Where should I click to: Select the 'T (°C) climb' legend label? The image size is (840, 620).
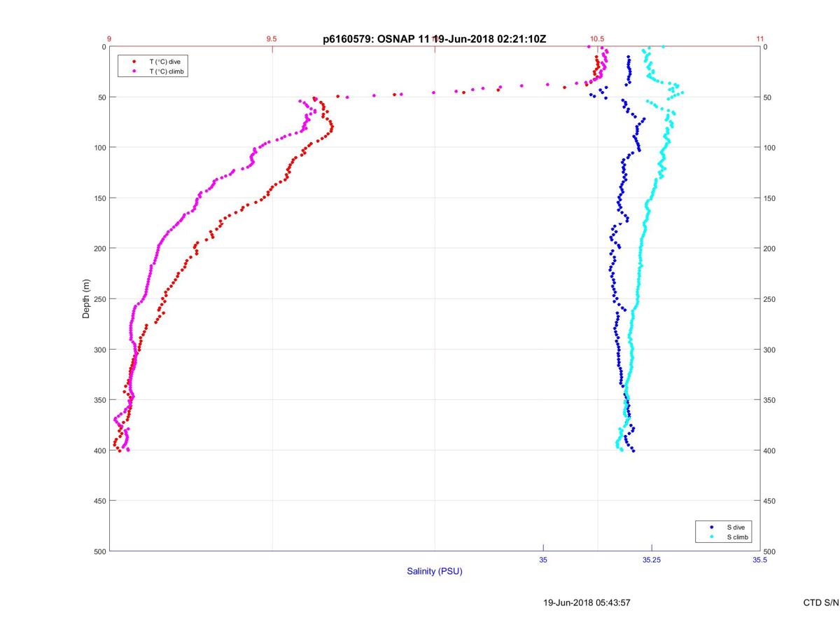click(167, 71)
